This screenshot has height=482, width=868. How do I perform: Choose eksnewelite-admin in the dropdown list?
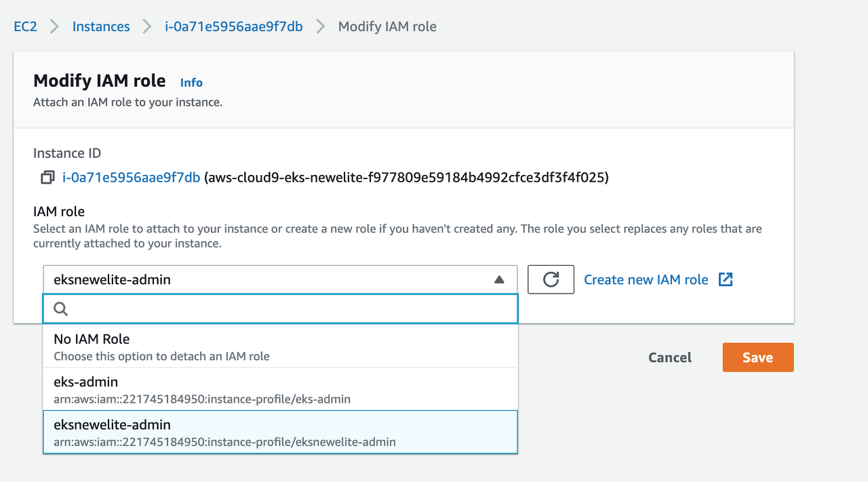tap(280, 433)
